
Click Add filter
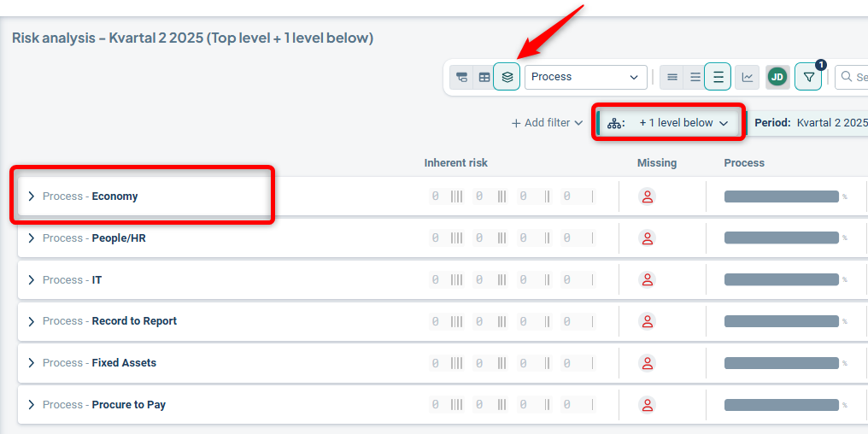(547, 123)
